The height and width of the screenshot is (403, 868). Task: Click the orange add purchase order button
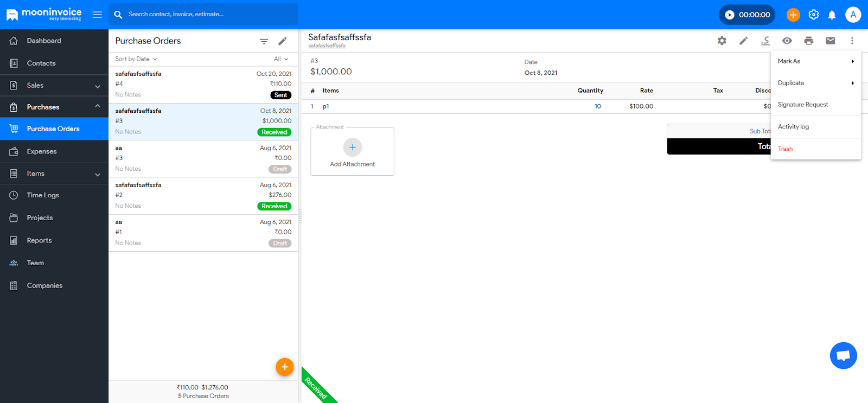285,367
